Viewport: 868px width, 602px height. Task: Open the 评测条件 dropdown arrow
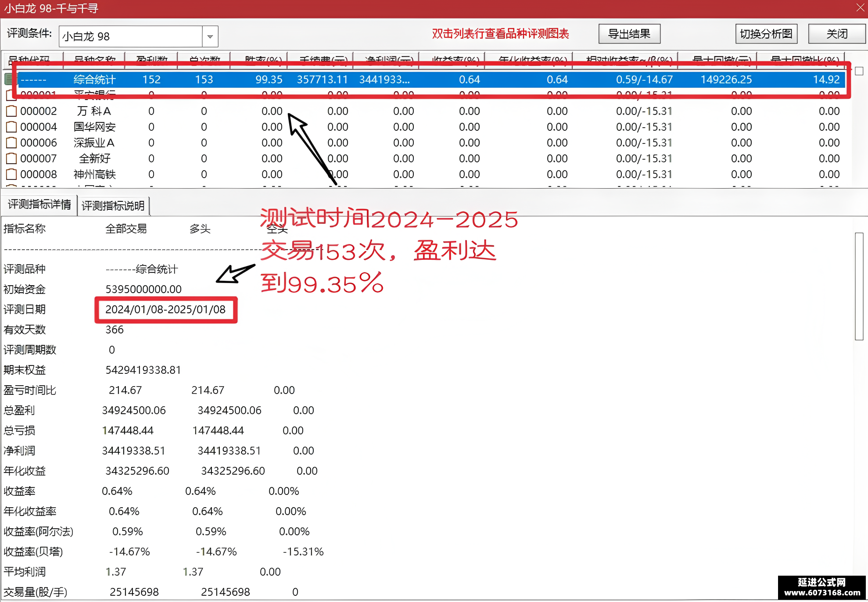pos(210,36)
